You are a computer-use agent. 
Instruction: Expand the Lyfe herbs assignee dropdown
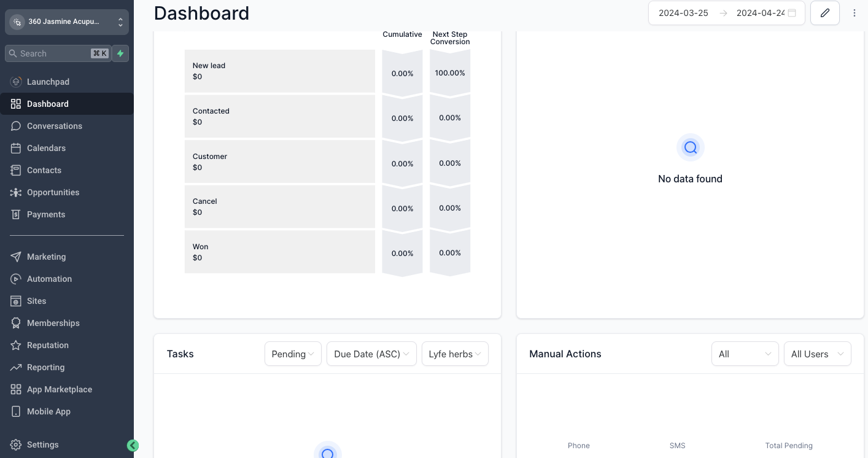[x=455, y=354]
